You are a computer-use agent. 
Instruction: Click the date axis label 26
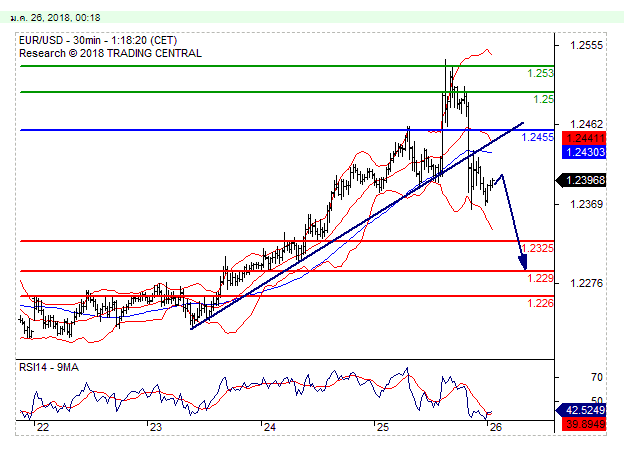pos(496,427)
